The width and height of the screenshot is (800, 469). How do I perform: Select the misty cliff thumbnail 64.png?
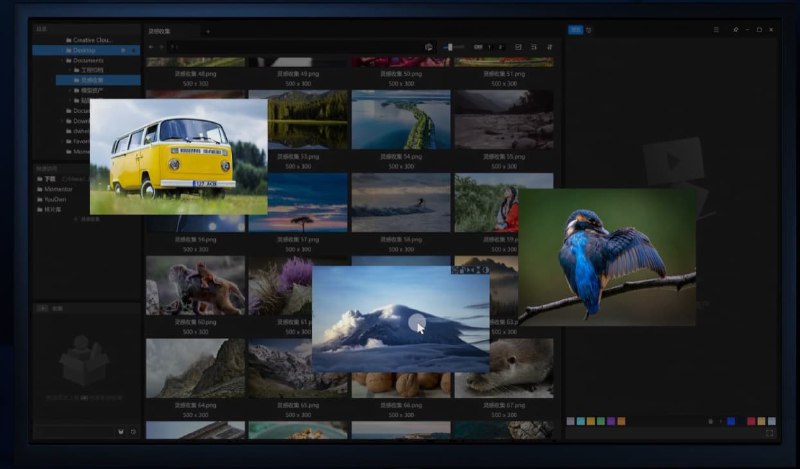pyautogui.click(x=195, y=368)
